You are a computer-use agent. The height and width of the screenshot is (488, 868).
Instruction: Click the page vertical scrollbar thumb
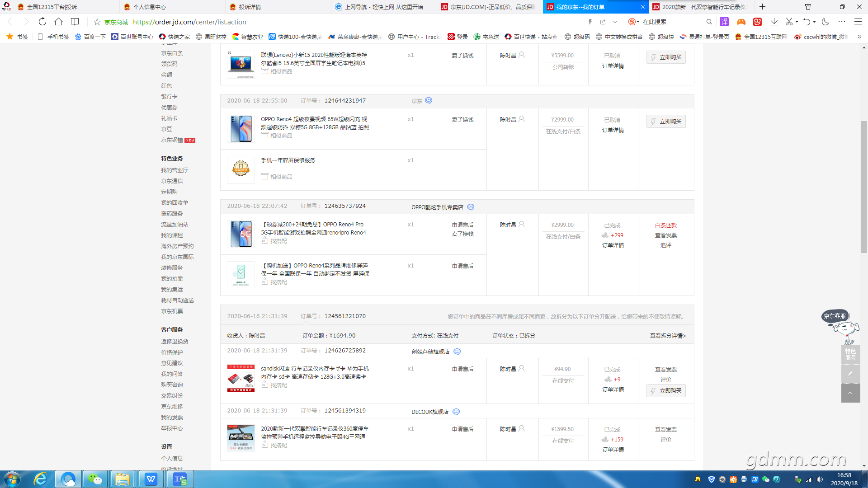click(x=864, y=187)
